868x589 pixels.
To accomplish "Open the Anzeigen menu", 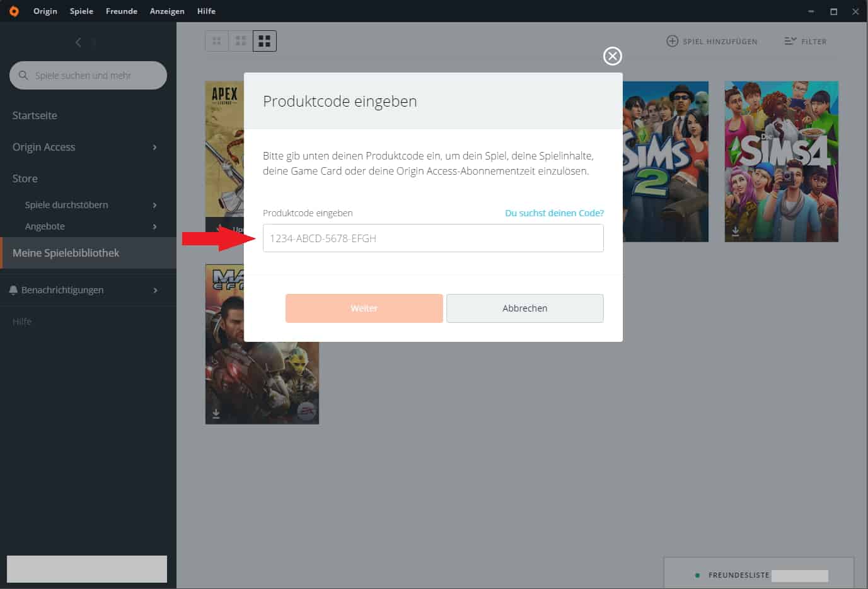I will click(x=167, y=11).
